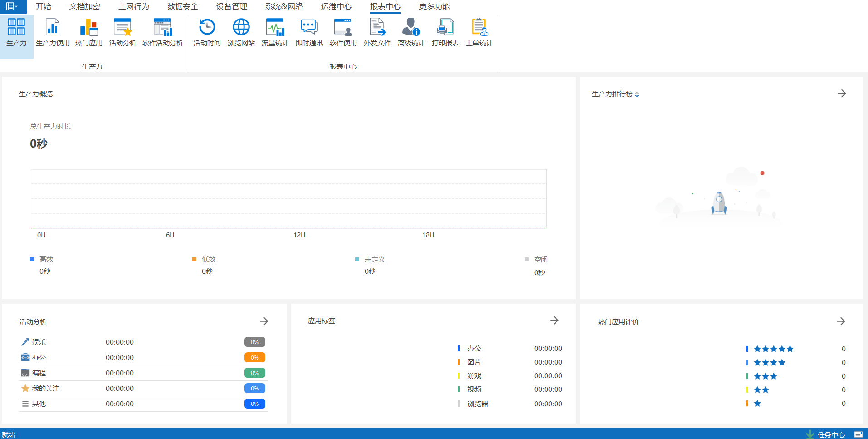Viewport: 868px width, 439px height.
Task: Click the orange 0% badge for 办公
Action: click(x=254, y=358)
